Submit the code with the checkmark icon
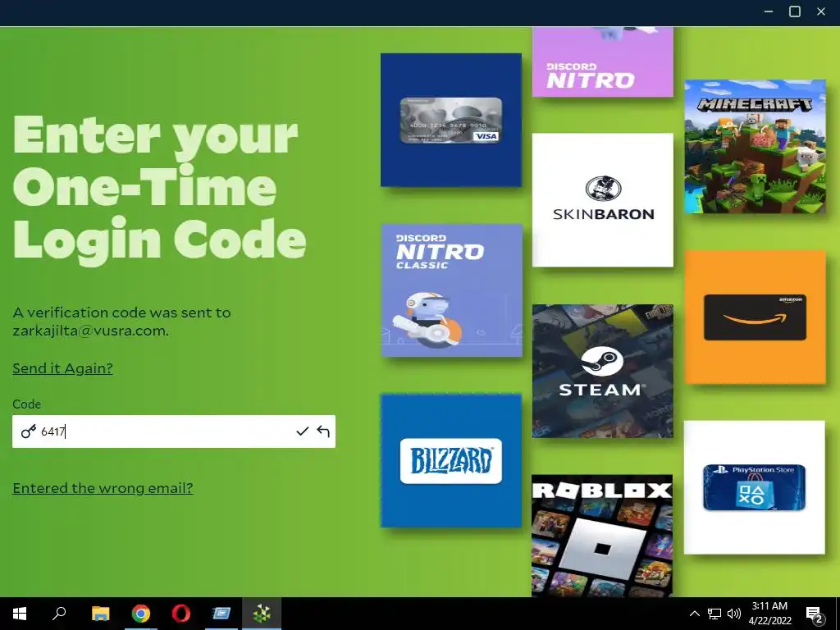The width and height of the screenshot is (840, 630). [302, 431]
